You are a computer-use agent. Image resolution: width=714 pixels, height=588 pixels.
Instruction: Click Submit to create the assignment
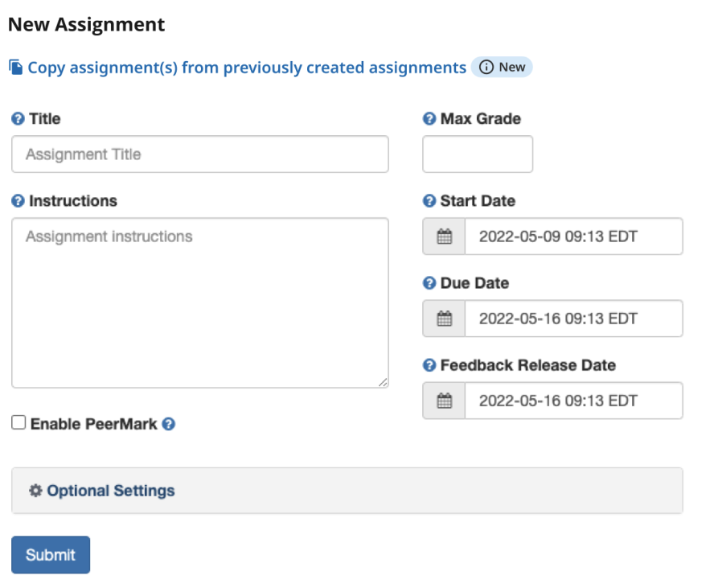(50, 554)
